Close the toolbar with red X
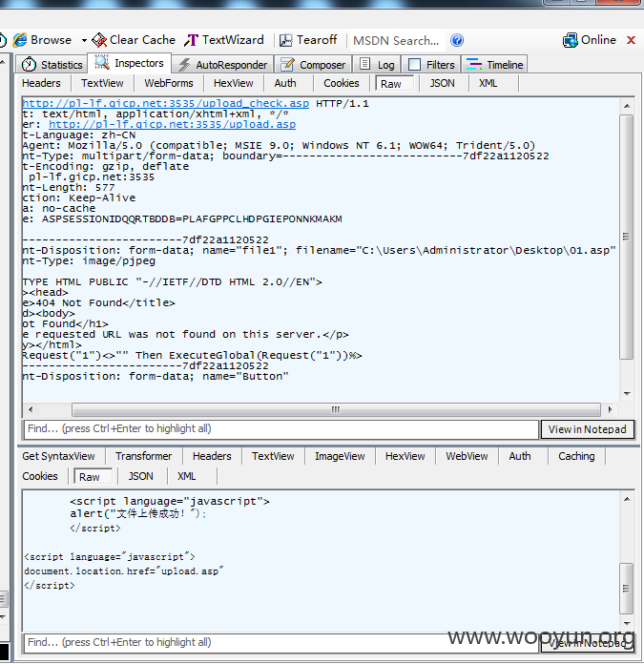 631,40
